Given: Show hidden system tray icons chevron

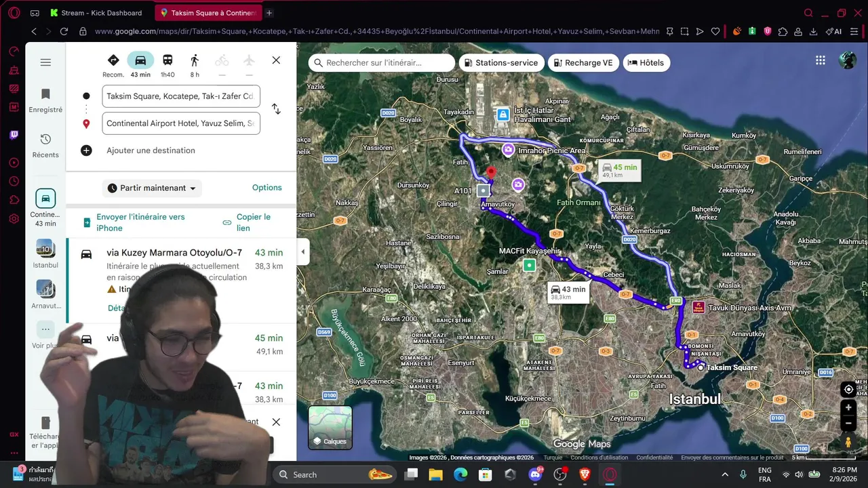Looking at the screenshot, I should (x=725, y=474).
